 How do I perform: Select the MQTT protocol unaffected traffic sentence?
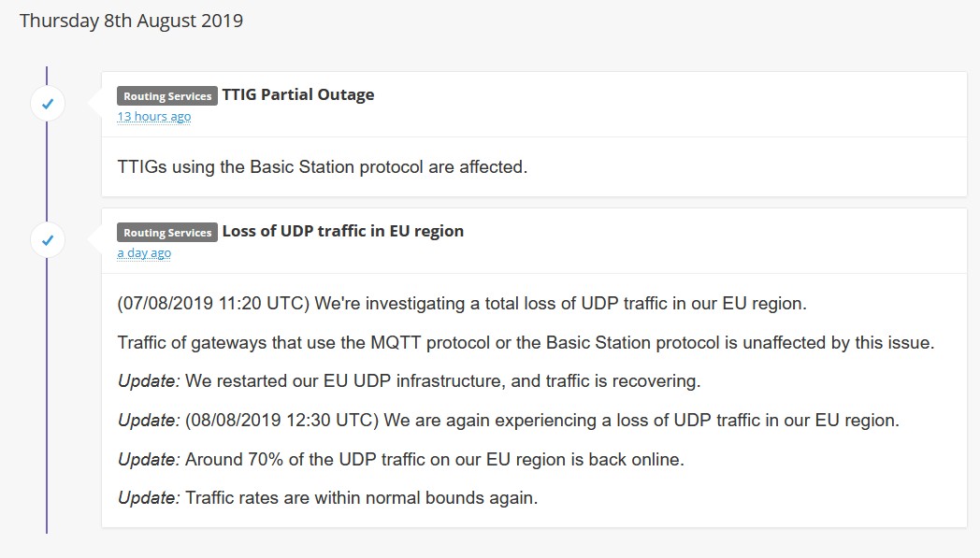[526, 343]
